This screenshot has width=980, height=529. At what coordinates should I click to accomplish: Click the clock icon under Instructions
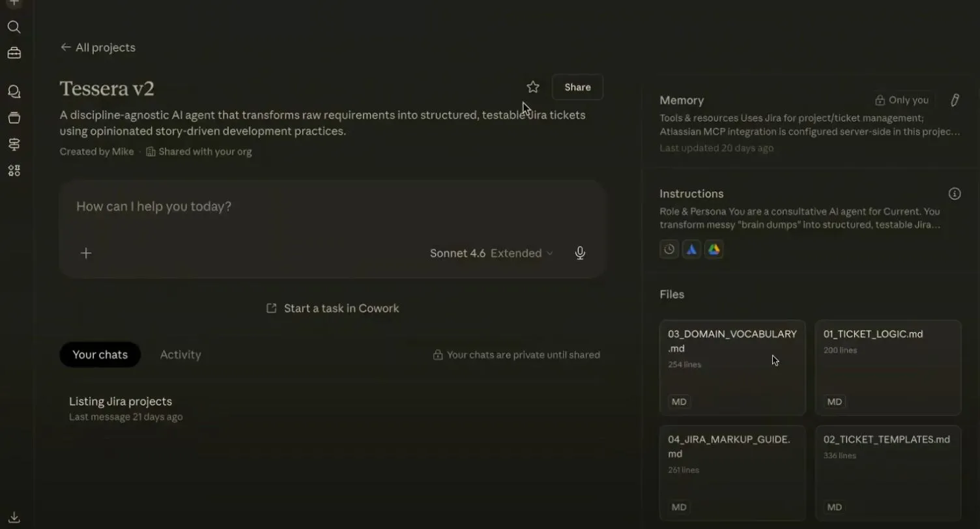click(669, 250)
